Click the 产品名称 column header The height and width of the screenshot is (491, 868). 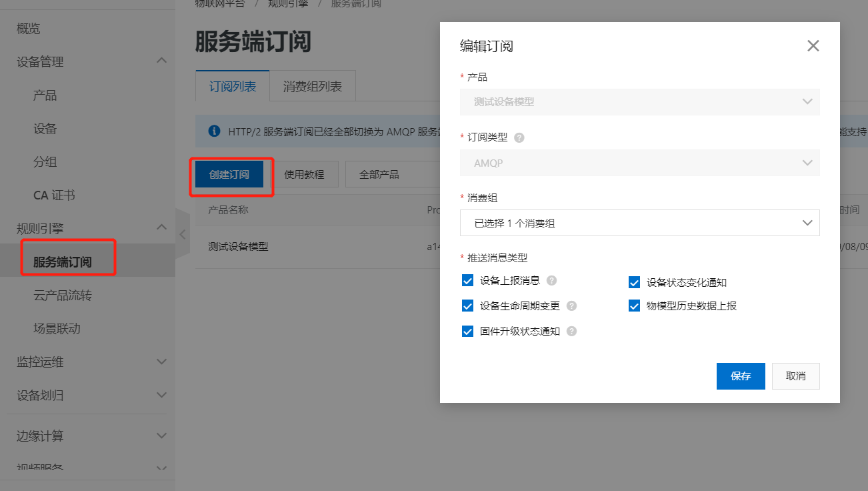point(228,210)
